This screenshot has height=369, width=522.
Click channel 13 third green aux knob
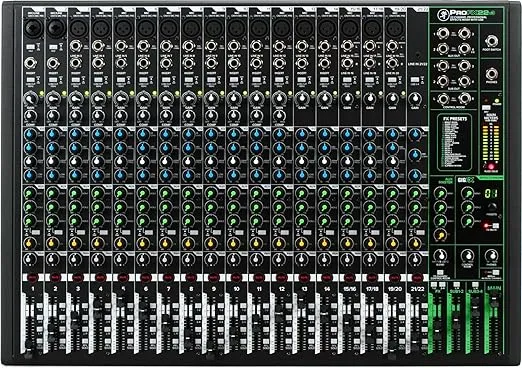point(301,221)
